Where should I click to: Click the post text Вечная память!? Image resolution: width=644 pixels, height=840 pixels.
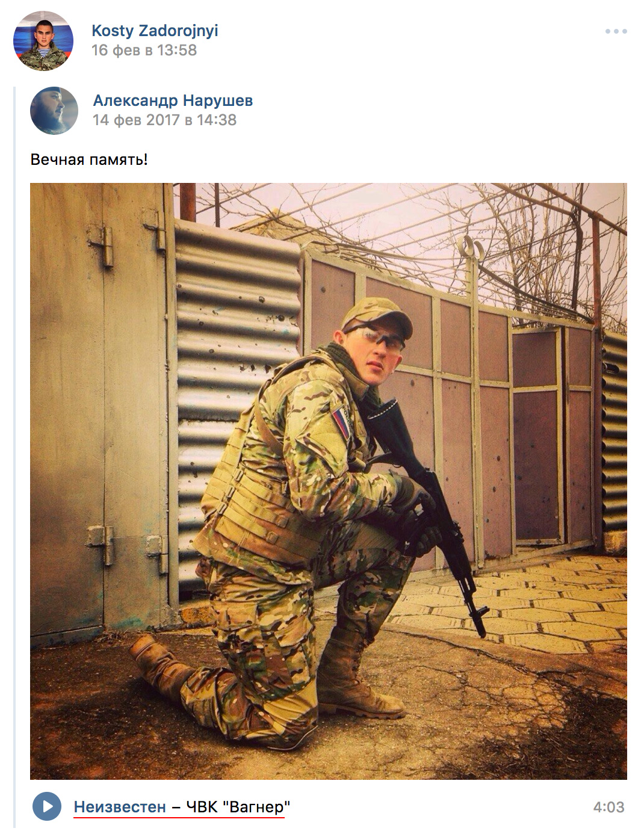click(89, 159)
